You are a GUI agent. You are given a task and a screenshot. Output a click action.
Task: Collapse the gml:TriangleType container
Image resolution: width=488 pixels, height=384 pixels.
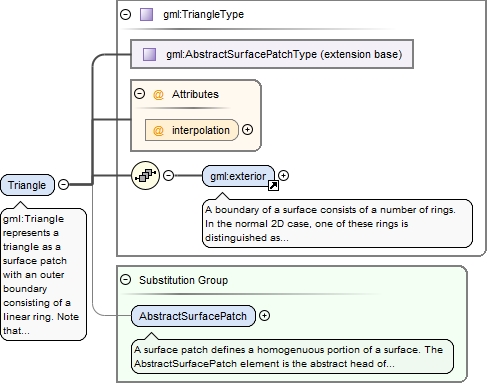[x=126, y=14]
